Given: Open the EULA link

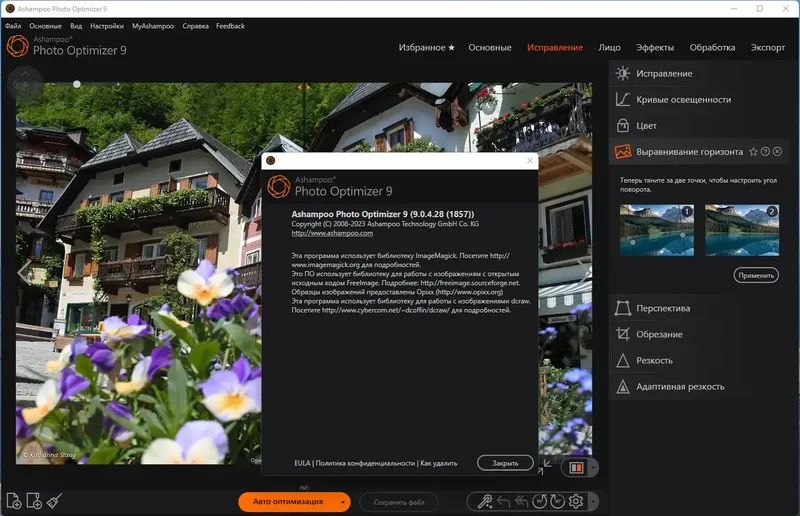Looking at the screenshot, I should click(302, 463).
